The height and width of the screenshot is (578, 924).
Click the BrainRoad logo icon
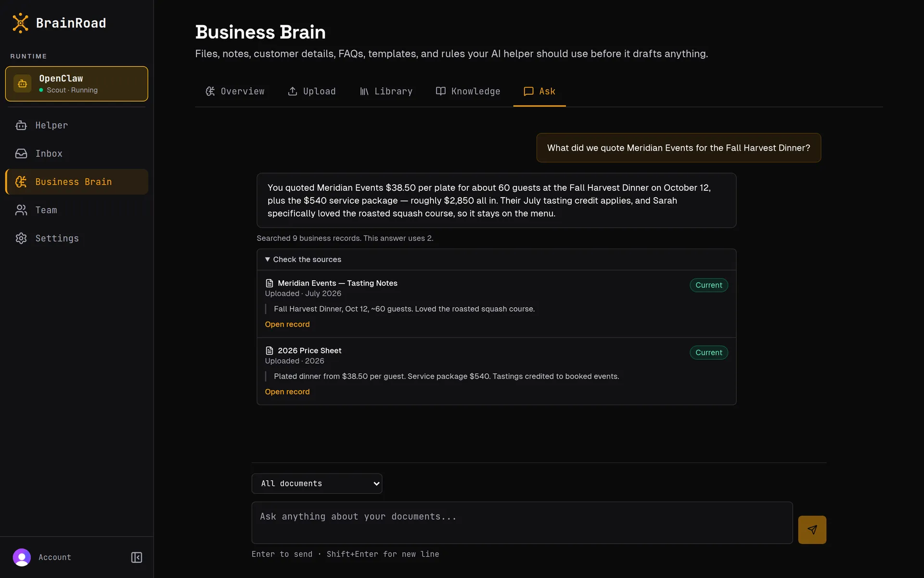(20, 23)
